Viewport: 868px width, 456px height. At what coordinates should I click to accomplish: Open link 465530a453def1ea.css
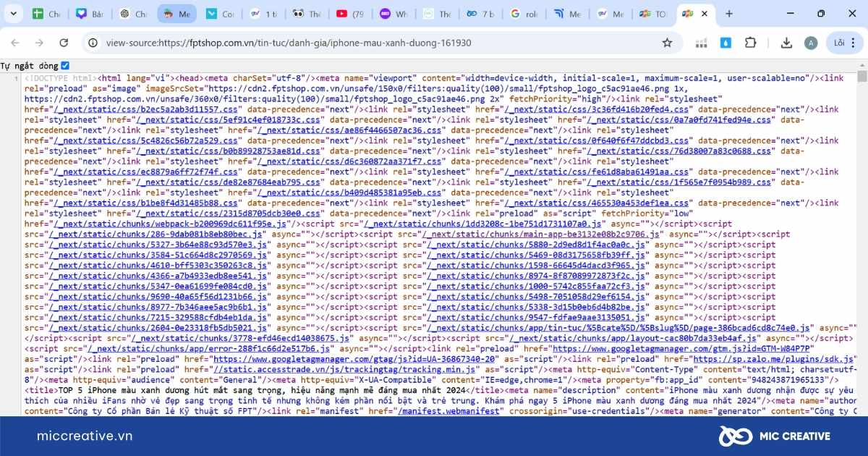(597, 203)
